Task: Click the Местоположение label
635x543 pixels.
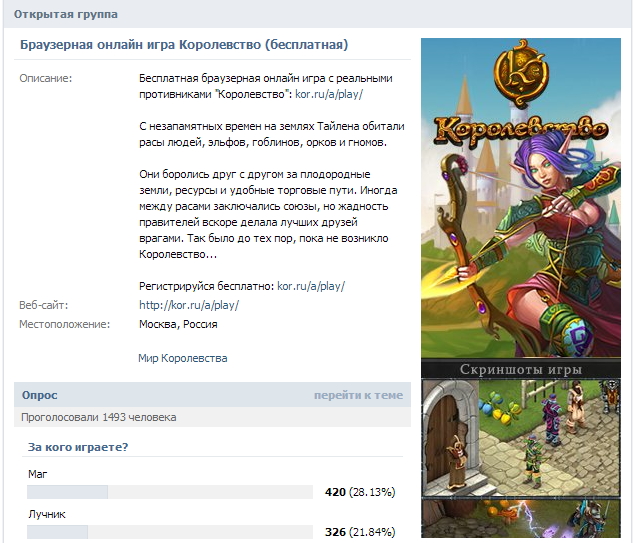Action: pos(64,324)
